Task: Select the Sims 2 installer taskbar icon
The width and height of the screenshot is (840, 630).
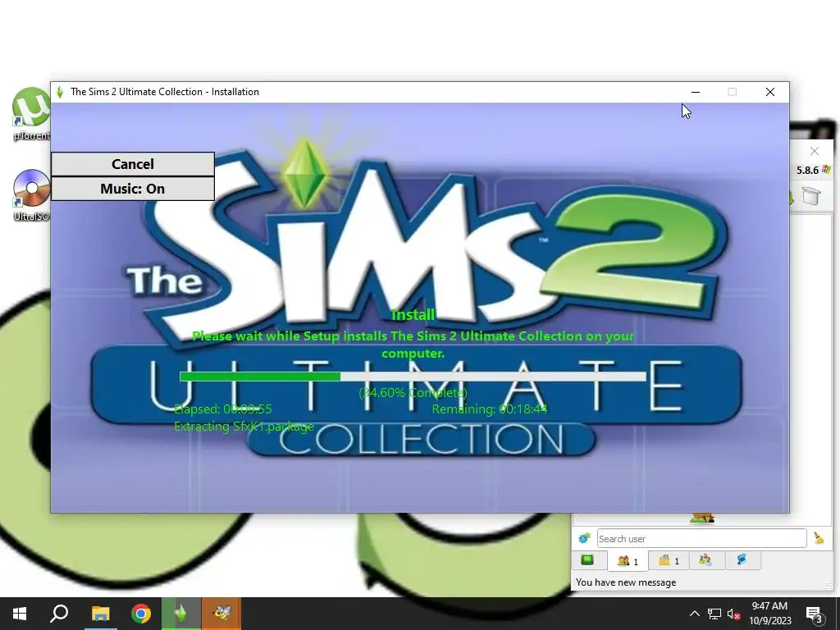Action: [x=181, y=614]
